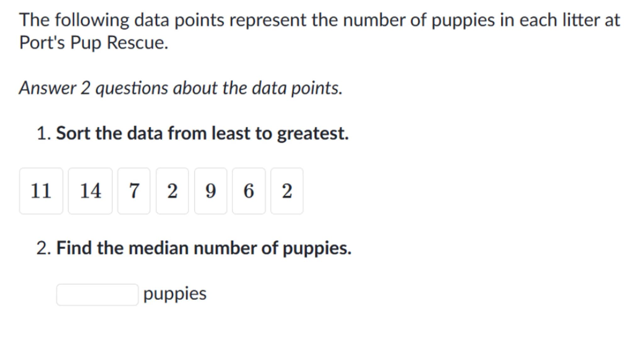Screen dimensions: 644x338
Task: Select the number tile 14
Action: [x=90, y=191]
